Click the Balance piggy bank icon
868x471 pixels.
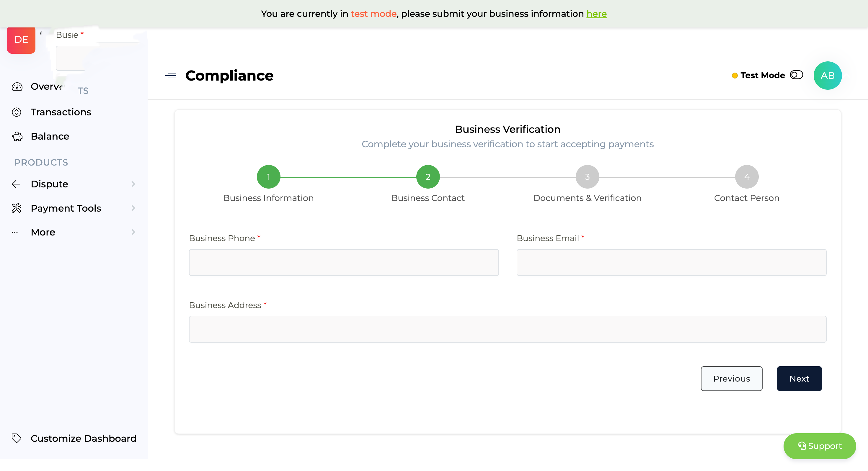(17, 136)
